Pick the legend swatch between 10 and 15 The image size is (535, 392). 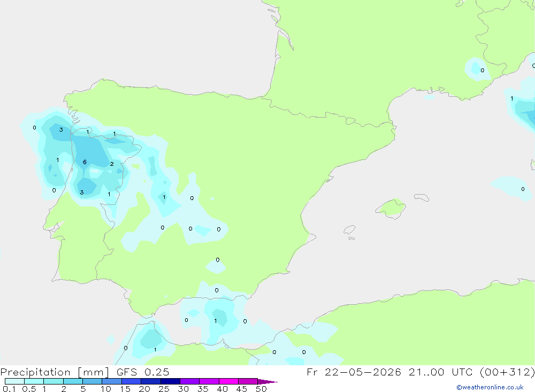click(x=112, y=381)
